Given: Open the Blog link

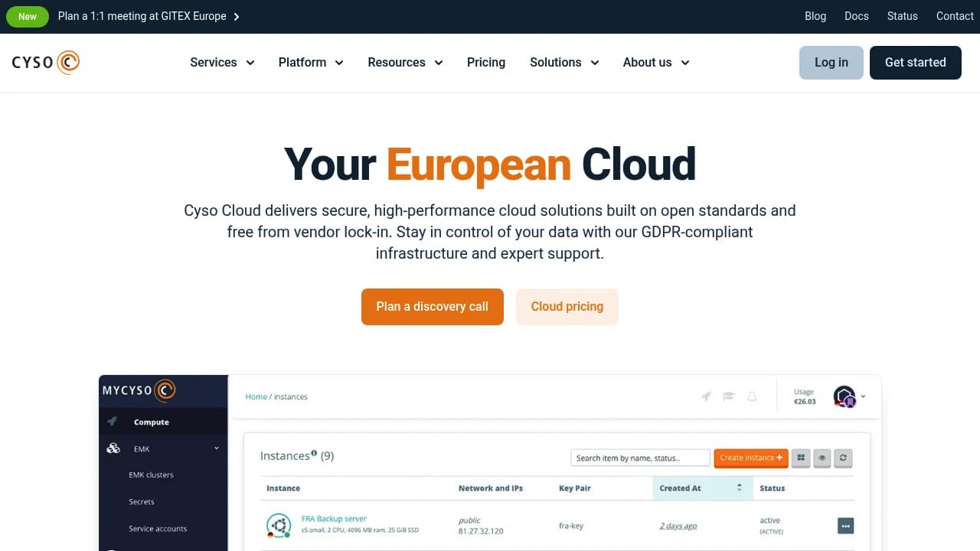Looking at the screenshot, I should (815, 16).
